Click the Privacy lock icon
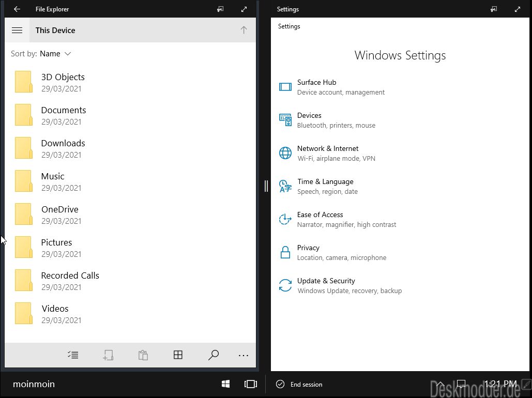Viewport: 532px width, 398px height. (x=285, y=252)
